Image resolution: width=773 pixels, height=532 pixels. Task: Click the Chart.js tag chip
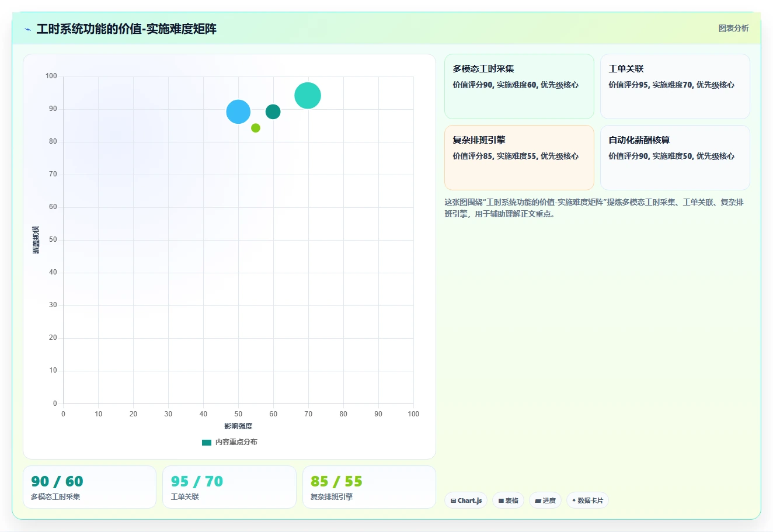point(466,500)
